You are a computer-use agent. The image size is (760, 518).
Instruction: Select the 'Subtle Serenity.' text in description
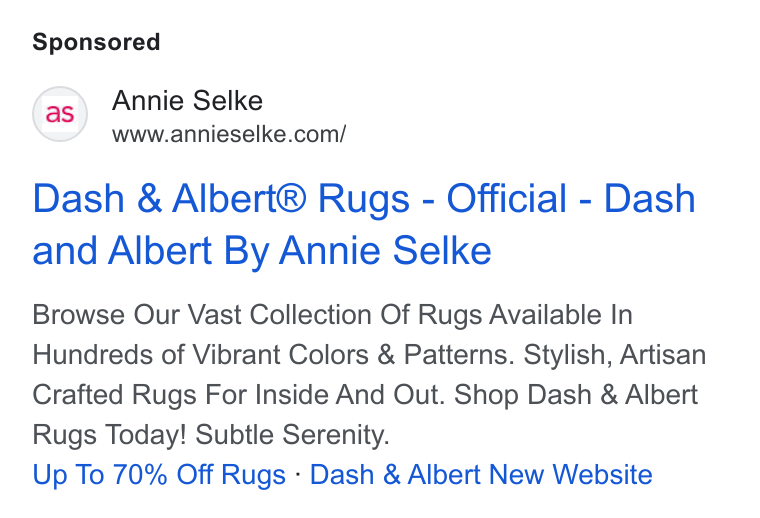coord(292,435)
